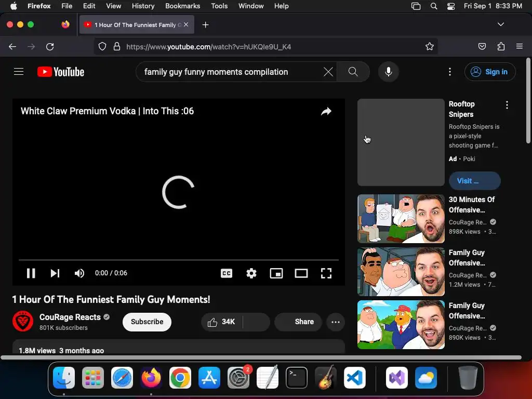Go to YouTube home via the logo
The width and height of the screenshot is (532, 399).
coord(61,72)
